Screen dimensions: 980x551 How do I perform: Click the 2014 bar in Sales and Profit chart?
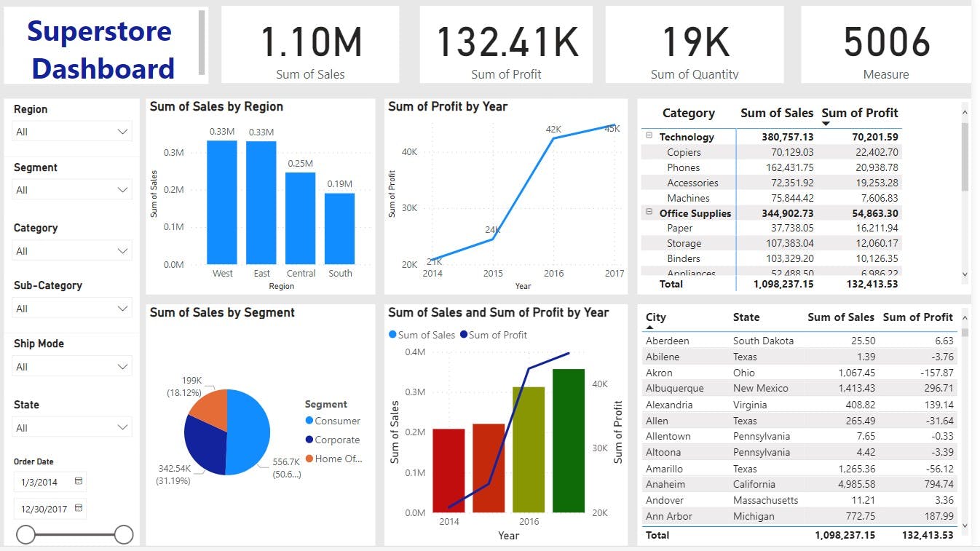tap(448, 470)
